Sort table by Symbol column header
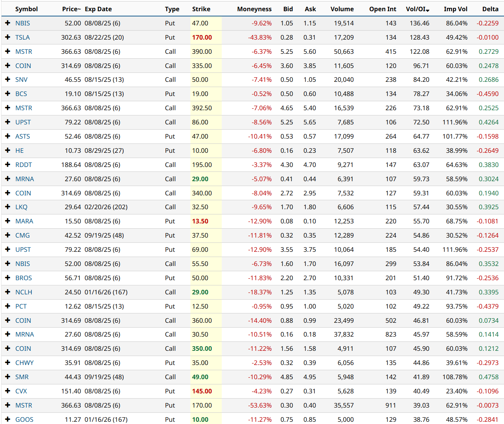This screenshot has width=504, height=424. coord(27,9)
